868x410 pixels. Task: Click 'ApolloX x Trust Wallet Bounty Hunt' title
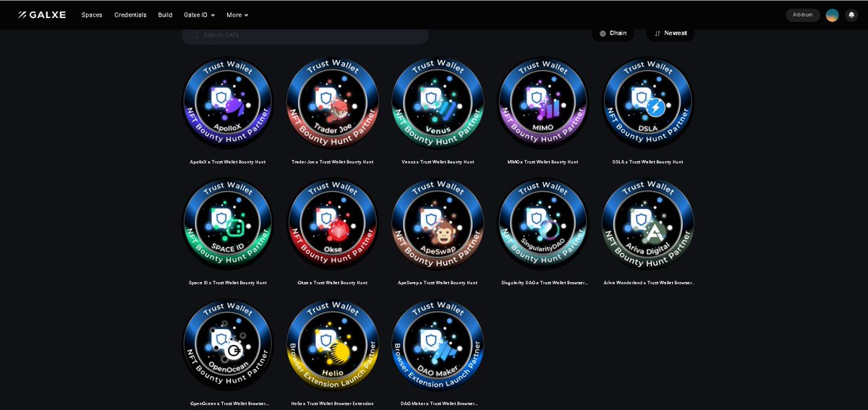pyautogui.click(x=227, y=162)
